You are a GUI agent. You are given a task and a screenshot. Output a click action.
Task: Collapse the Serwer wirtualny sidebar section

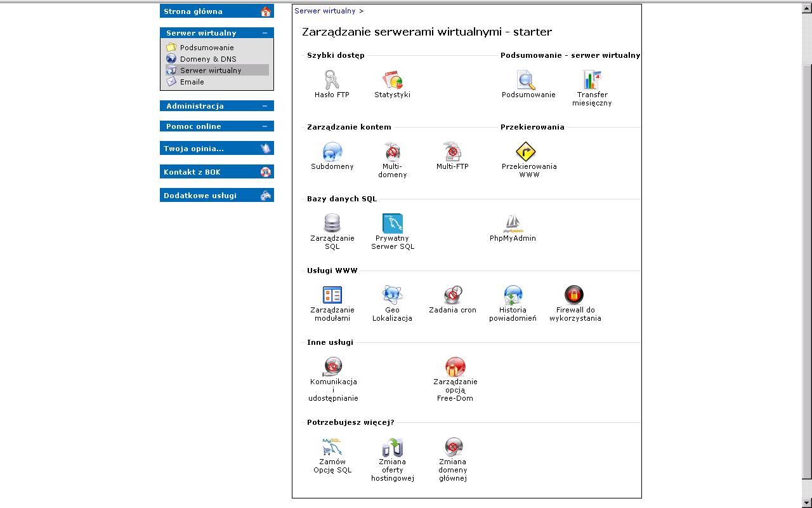click(265, 33)
